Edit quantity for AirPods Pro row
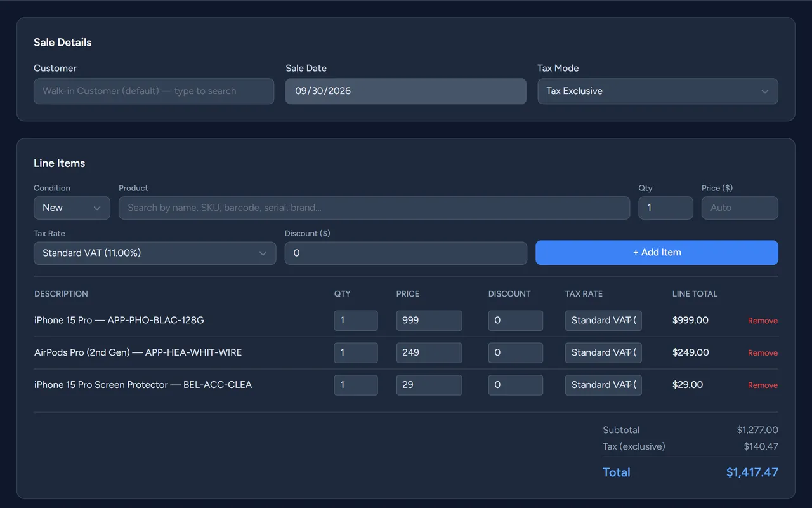The image size is (812, 508). (356, 352)
